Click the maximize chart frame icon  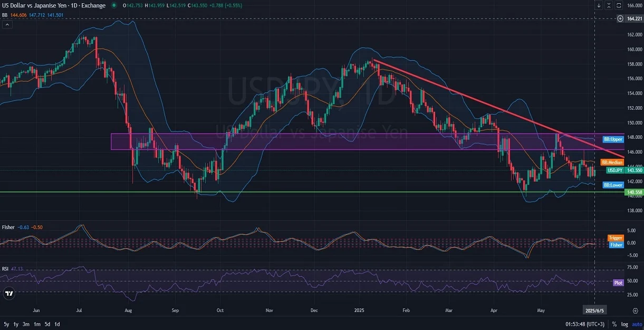pyautogui.click(x=620, y=5)
